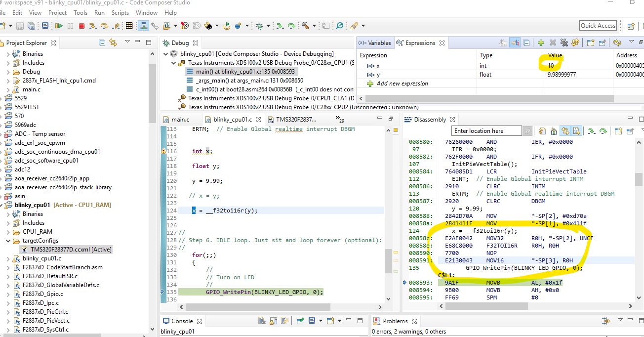This screenshot has height=337, width=644.
Task: Click the Enter location here field
Action: click(x=486, y=131)
